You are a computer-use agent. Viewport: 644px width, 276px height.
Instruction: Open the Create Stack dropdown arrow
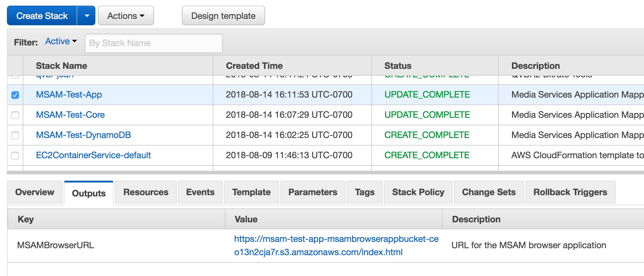point(86,15)
